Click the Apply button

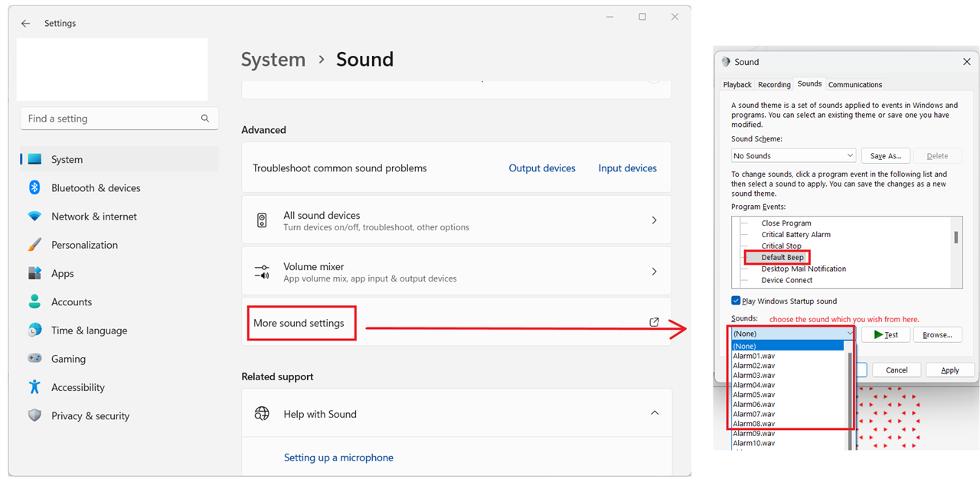[x=950, y=370]
